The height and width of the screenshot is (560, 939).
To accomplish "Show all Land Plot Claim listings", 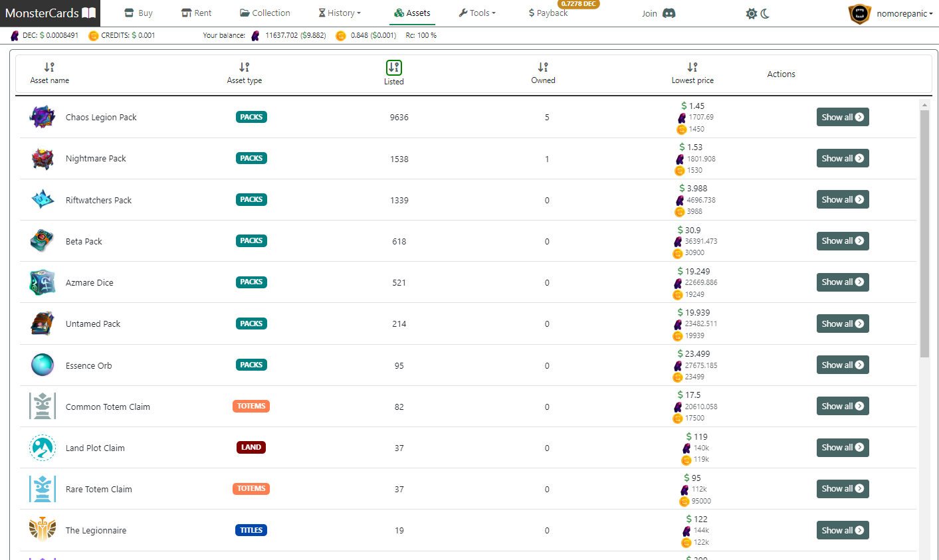I will pos(843,448).
